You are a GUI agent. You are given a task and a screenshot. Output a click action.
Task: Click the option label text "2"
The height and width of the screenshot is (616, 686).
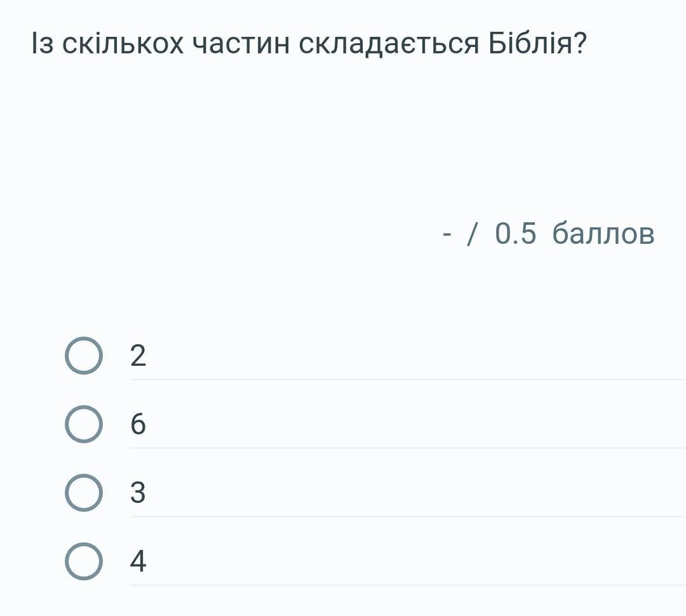point(138,356)
